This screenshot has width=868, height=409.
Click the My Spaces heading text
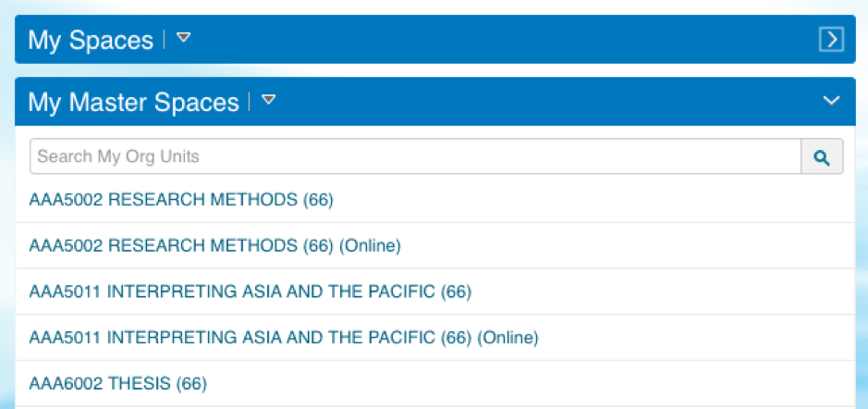point(91,41)
